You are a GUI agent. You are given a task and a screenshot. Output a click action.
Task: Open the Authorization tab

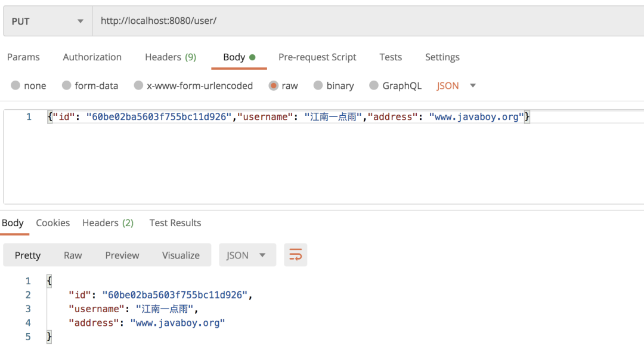[92, 57]
